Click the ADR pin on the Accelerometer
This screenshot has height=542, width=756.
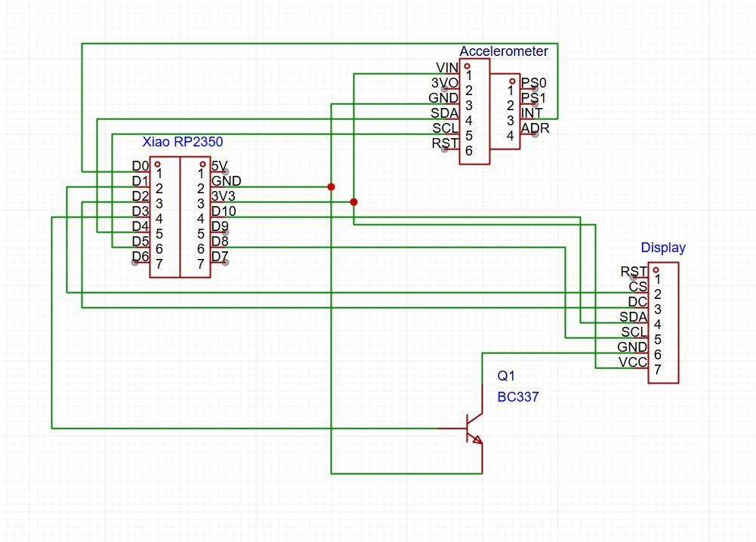pos(535,128)
